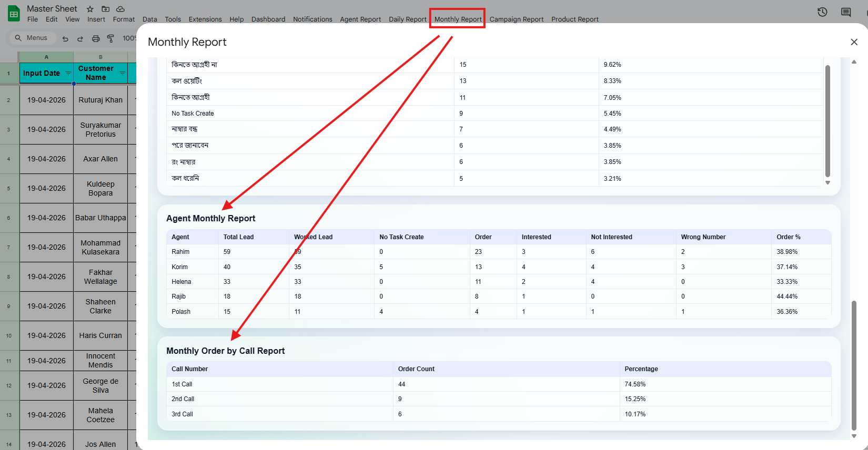
Task: Open the Edit menu
Action: (52, 19)
